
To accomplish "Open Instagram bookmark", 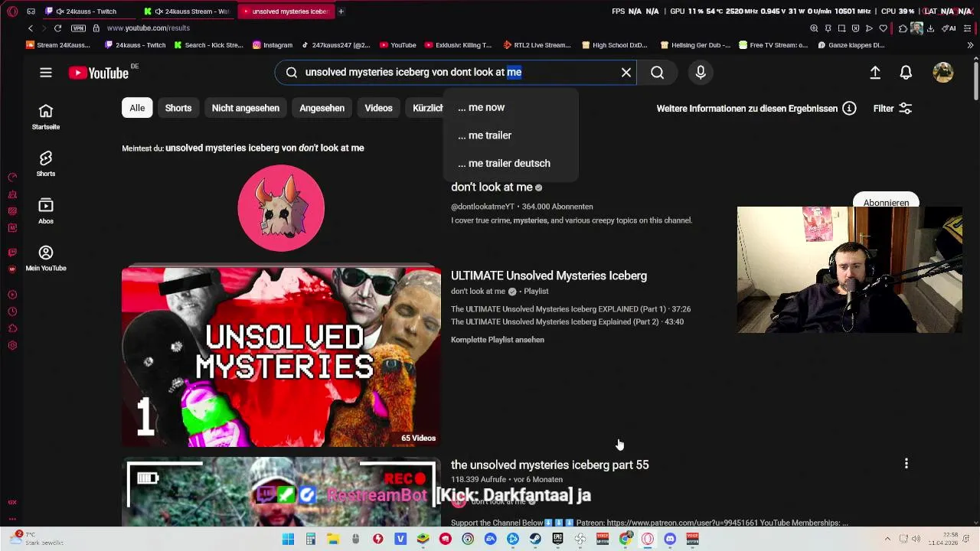I will (273, 45).
